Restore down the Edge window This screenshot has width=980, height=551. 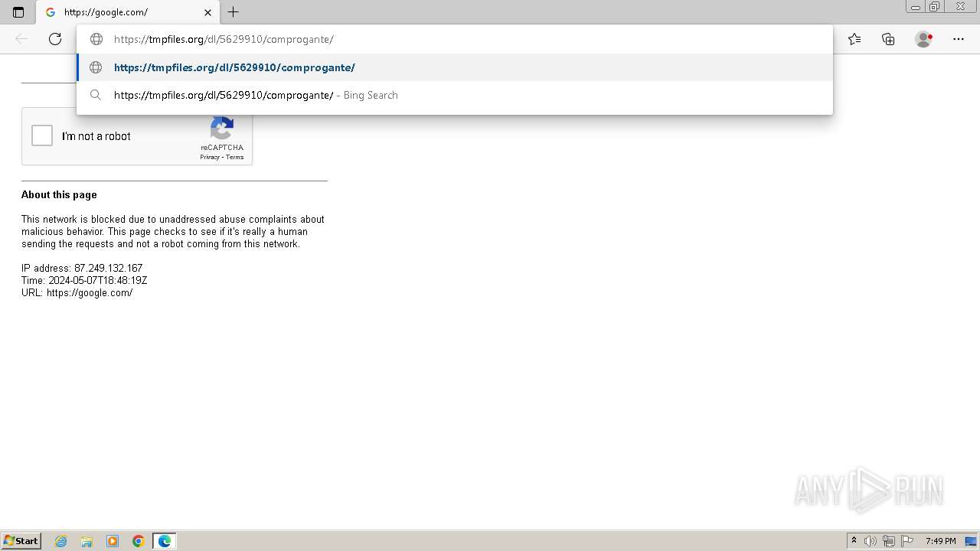[935, 7]
